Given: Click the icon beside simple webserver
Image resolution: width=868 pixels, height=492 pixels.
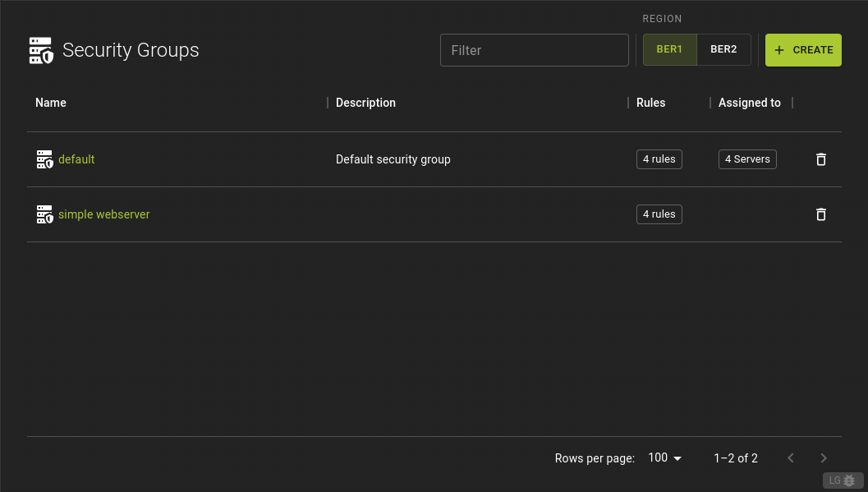Looking at the screenshot, I should tap(44, 214).
